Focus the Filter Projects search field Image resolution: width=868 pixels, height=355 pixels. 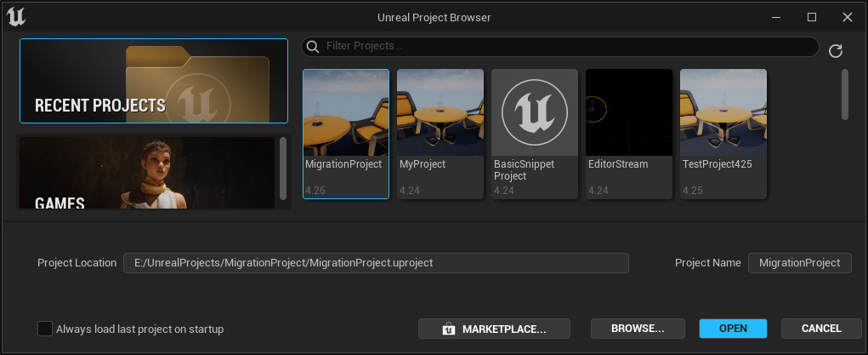565,46
